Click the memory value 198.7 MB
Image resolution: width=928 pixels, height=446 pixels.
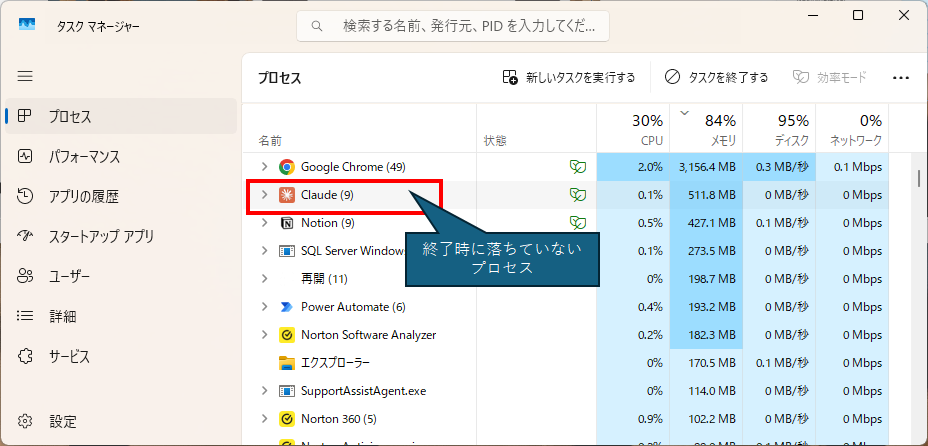pos(713,279)
